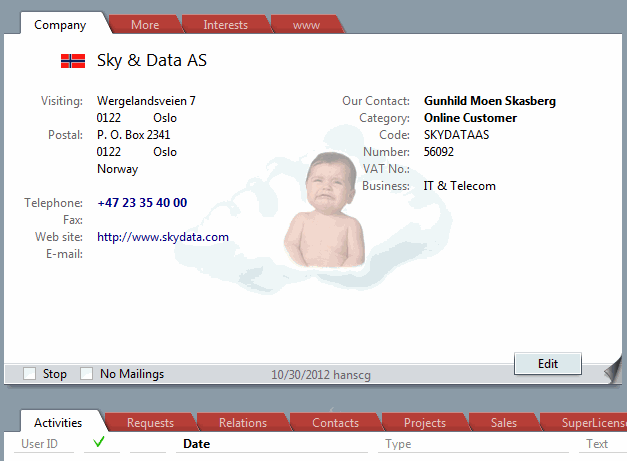The width and height of the screenshot is (627, 461).
Task: Click the company name Sky & Data AS
Action: coord(152,61)
